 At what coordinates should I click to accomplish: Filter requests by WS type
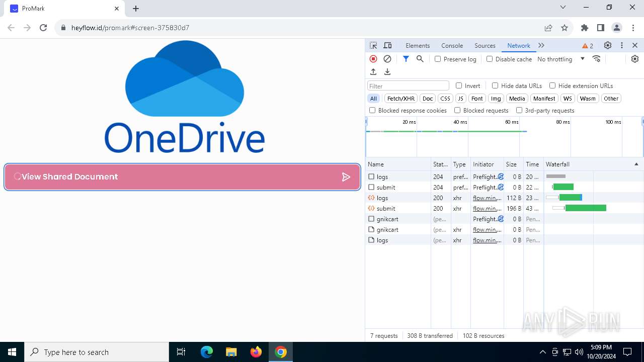pyautogui.click(x=568, y=99)
